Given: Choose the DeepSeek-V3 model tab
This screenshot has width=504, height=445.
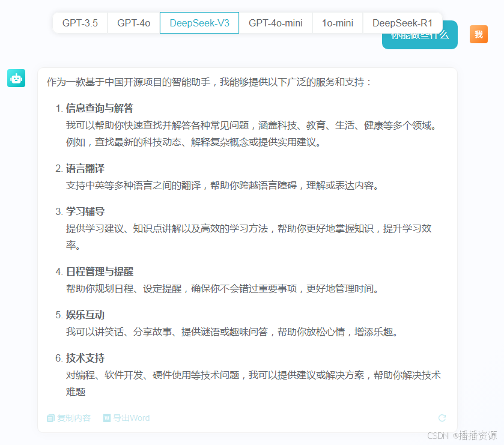Looking at the screenshot, I should 199,23.
